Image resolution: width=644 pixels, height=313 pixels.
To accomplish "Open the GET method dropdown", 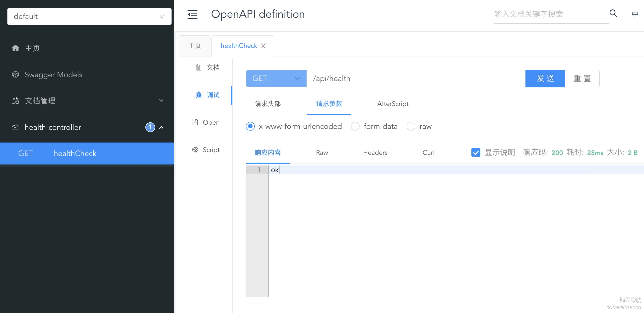I will tap(276, 78).
